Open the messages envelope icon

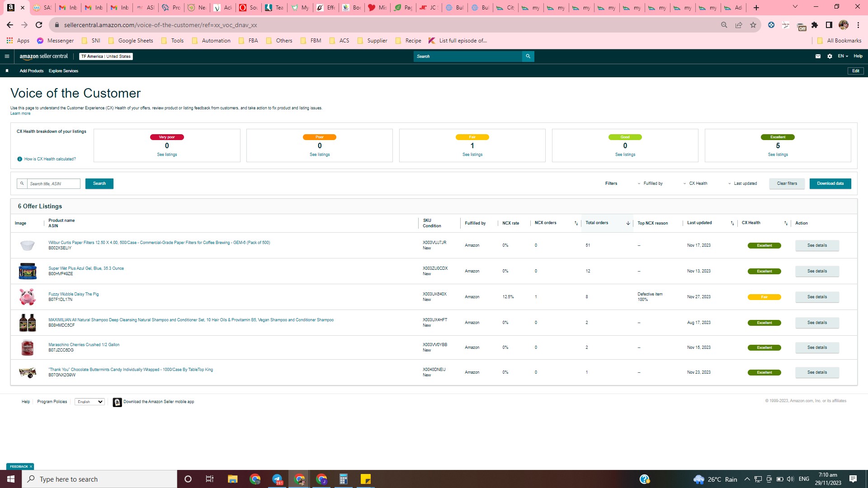click(x=818, y=56)
